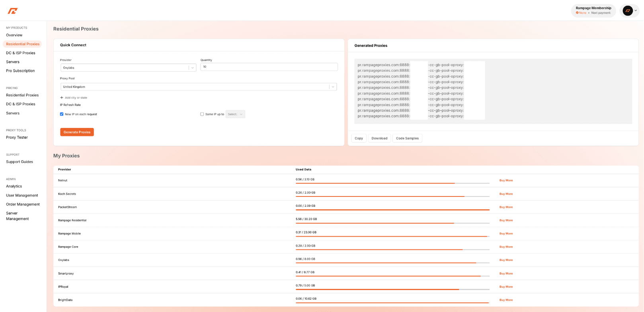644x312 pixels.
Task: Select Residential Proxies under My Products
Action: click(x=23, y=44)
